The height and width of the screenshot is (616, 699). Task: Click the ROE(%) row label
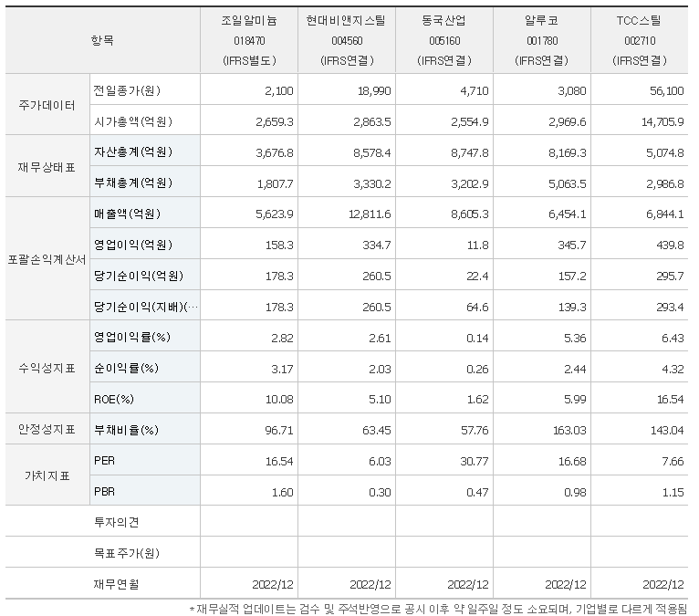click(x=114, y=399)
